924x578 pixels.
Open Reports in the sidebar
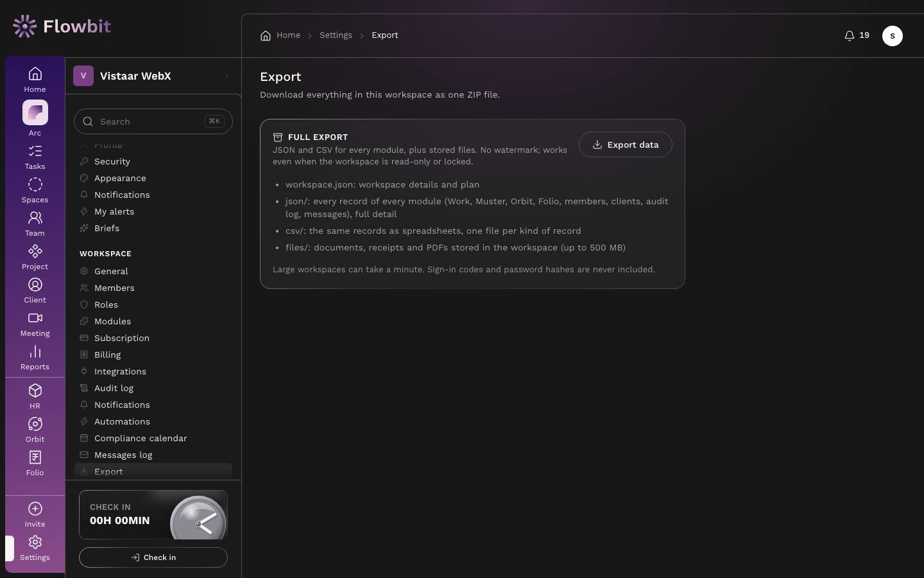[x=35, y=358]
